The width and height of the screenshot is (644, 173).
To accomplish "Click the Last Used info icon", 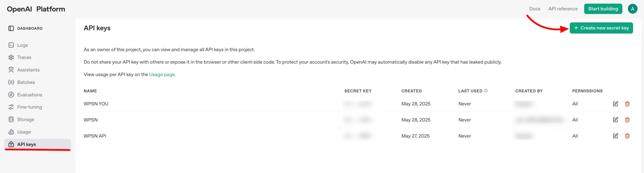I will [486, 91].
